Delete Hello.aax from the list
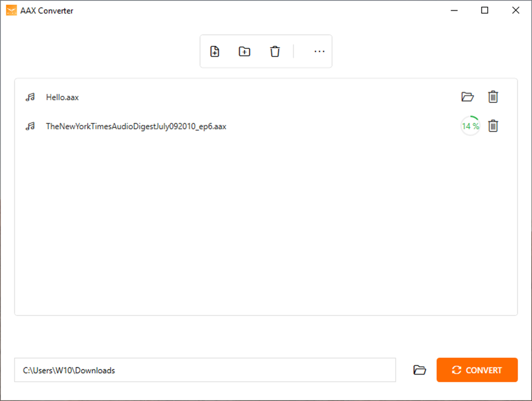Screen dimensions: 532x401 click(493, 97)
